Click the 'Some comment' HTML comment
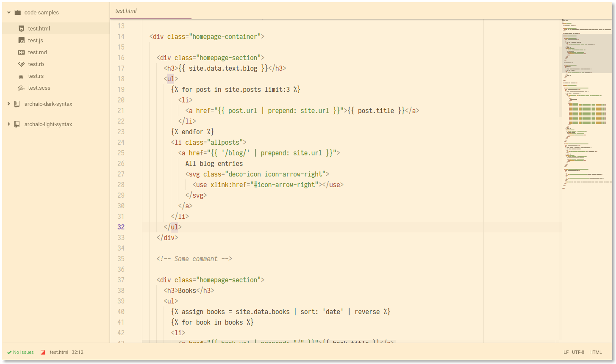Screen dimensions: 616x364 tap(194, 259)
